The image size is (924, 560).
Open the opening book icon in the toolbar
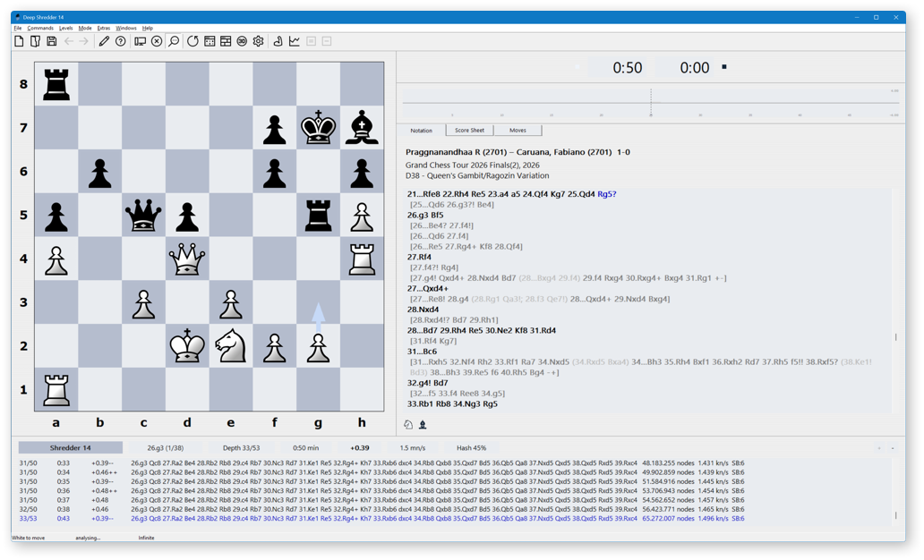[35, 41]
